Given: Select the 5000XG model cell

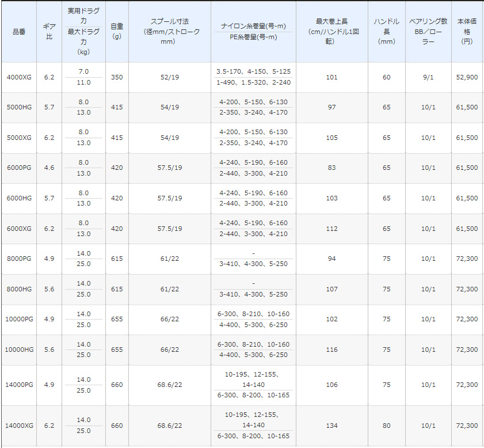Looking at the screenshot, I should [x=19, y=138].
